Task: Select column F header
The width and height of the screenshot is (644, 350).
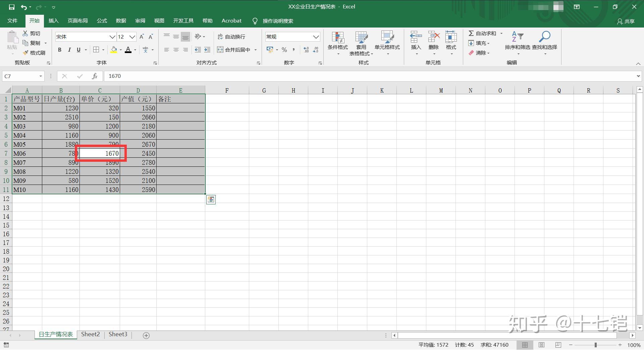Action: (227, 91)
